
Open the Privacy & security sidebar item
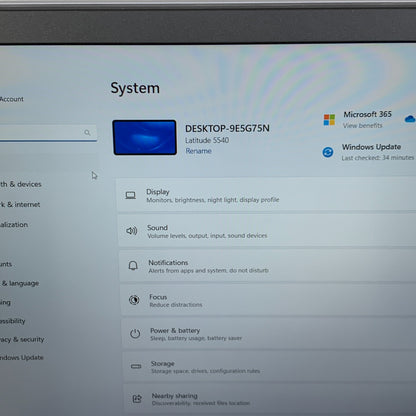[22, 339]
